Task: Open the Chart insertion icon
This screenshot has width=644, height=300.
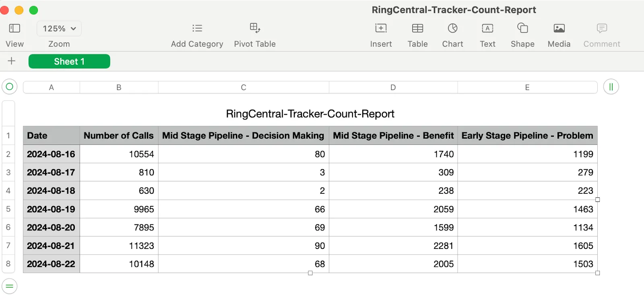Action: [x=452, y=34]
